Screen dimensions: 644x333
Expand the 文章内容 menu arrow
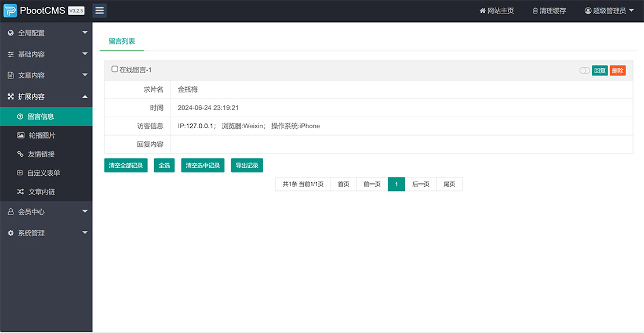click(x=85, y=75)
